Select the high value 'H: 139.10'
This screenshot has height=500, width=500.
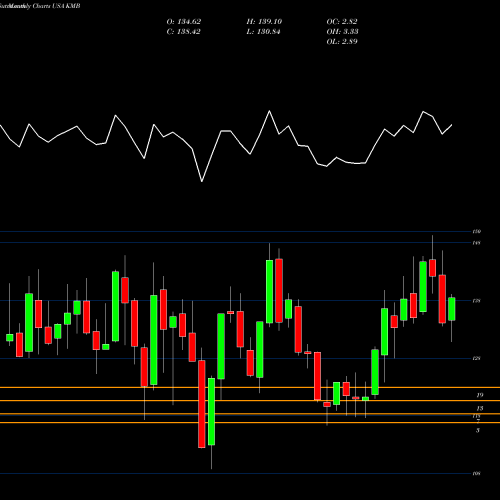click(x=264, y=22)
